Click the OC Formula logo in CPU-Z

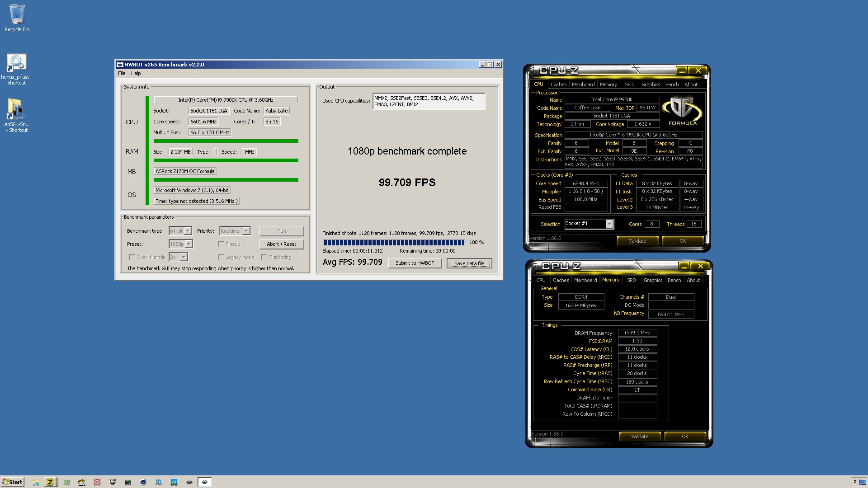(x=682, y=111)
